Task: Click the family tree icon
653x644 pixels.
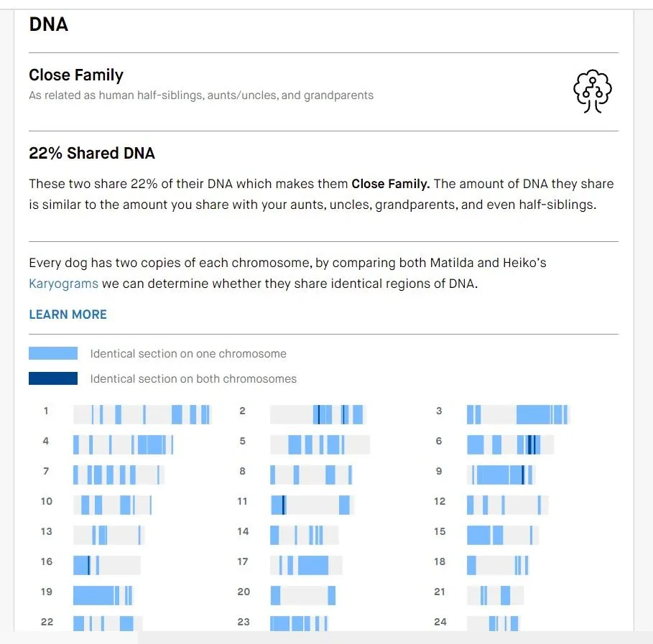Action: 592,91
